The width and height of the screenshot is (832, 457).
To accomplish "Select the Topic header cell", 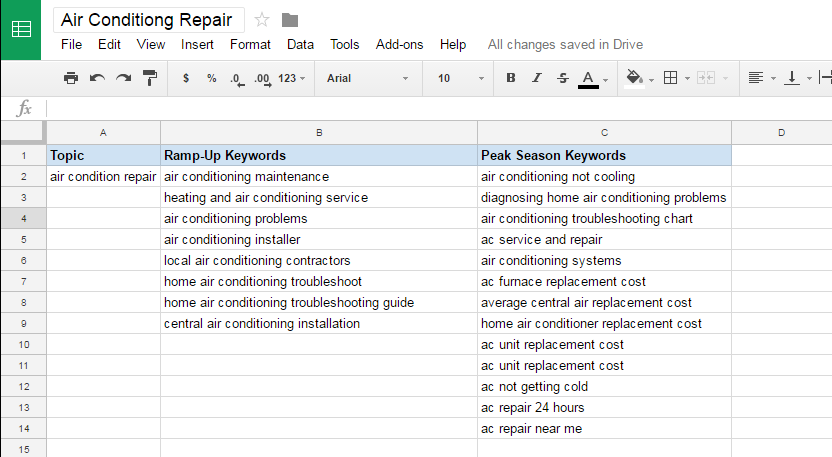I will coord(103,156).
